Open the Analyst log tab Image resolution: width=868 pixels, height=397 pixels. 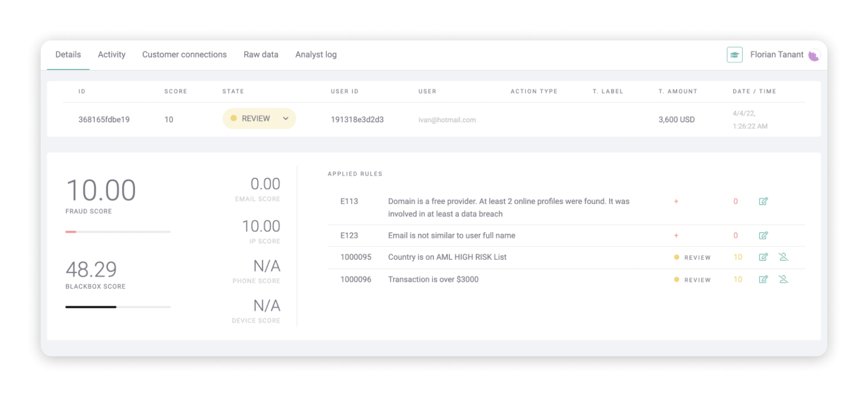click(315, 55)
